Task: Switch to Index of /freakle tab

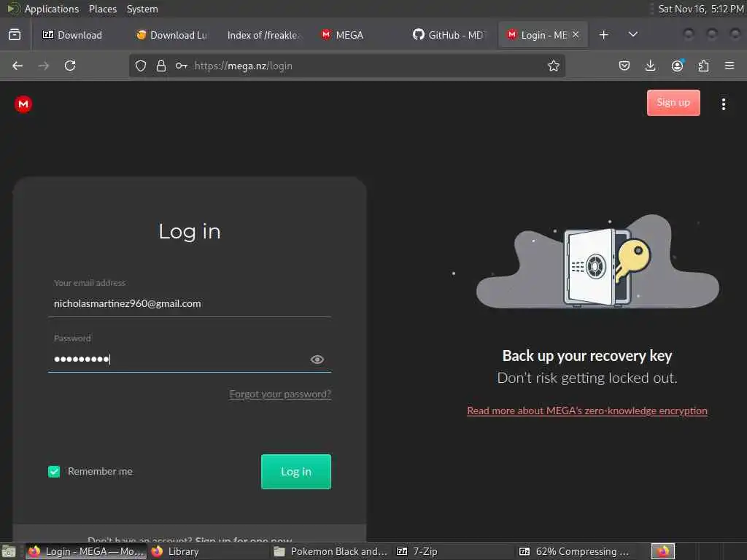Action: pos(263,35)
